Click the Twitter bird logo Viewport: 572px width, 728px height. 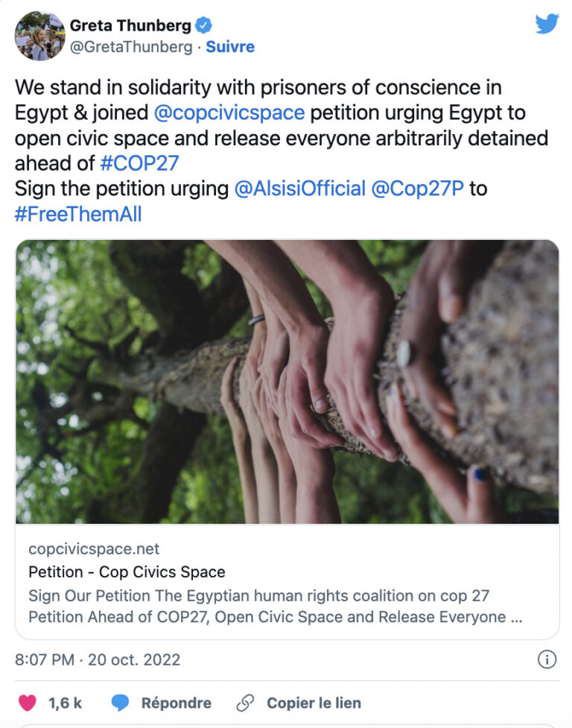click(x=547, y=25)
